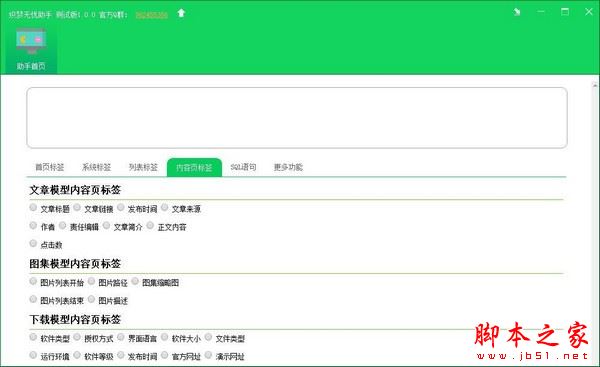Click the 下载模型内容页标签 heading

tap(75, 320)
